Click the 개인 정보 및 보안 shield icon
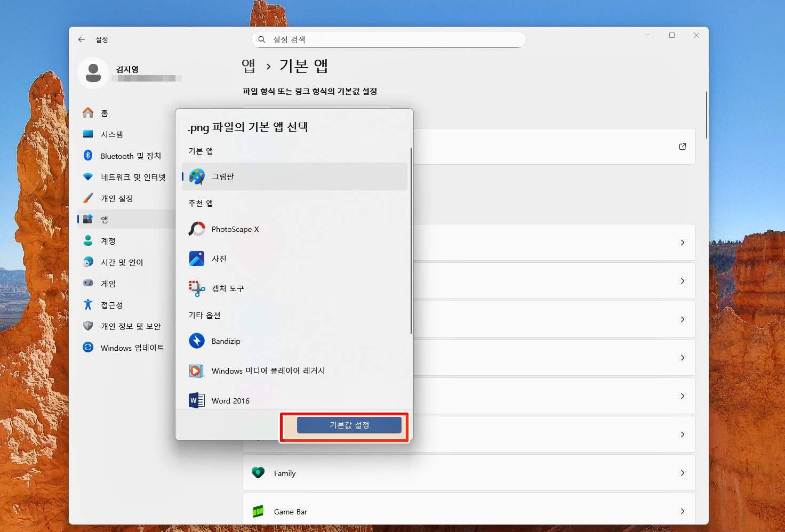 [88, 326]
